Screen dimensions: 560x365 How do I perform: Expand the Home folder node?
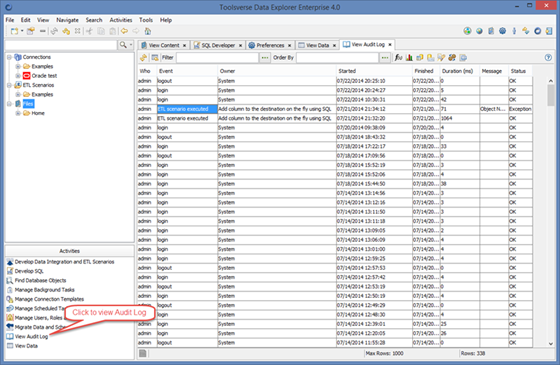click(x=18, y=113)
